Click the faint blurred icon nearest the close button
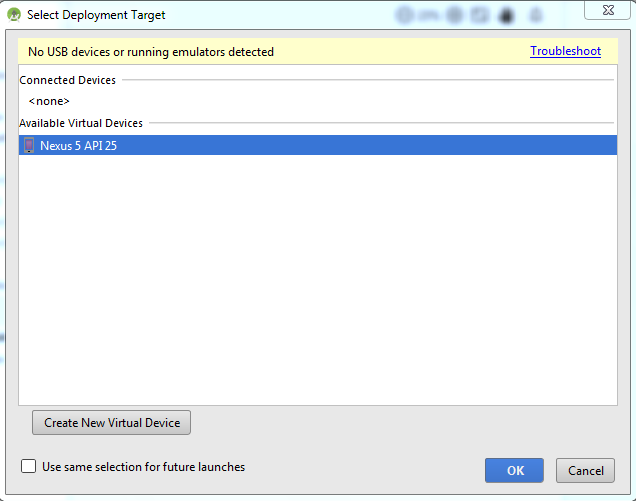 point(536,15)
